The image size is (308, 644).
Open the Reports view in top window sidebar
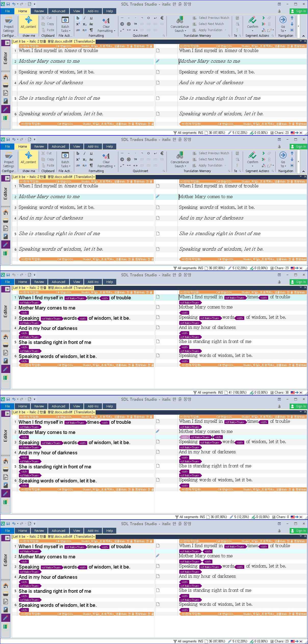pos(6,101)
